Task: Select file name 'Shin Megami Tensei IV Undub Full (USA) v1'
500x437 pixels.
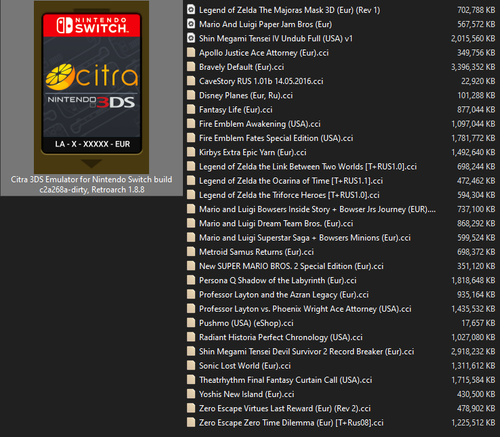Action: tap(276, 39)
